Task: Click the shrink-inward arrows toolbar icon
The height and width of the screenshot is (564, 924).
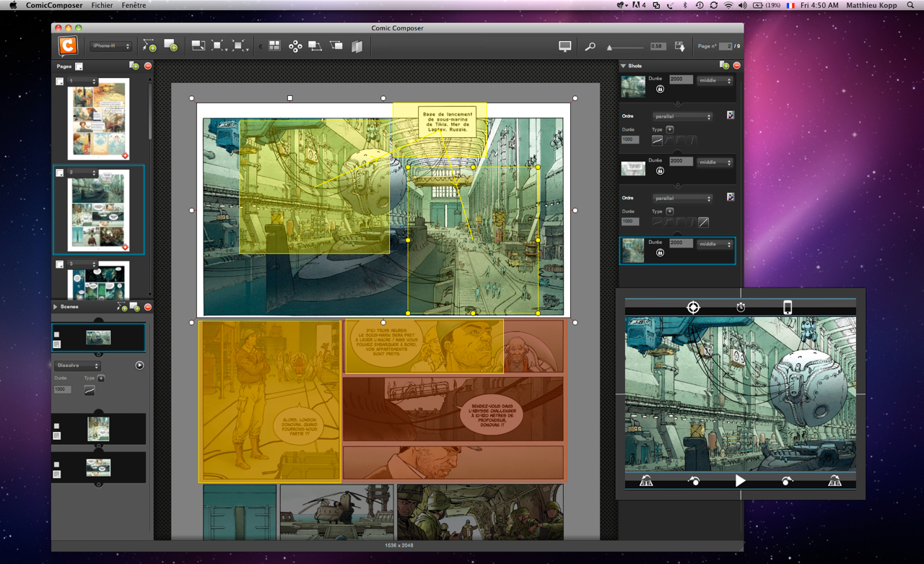Action: (x=240, y=45)
